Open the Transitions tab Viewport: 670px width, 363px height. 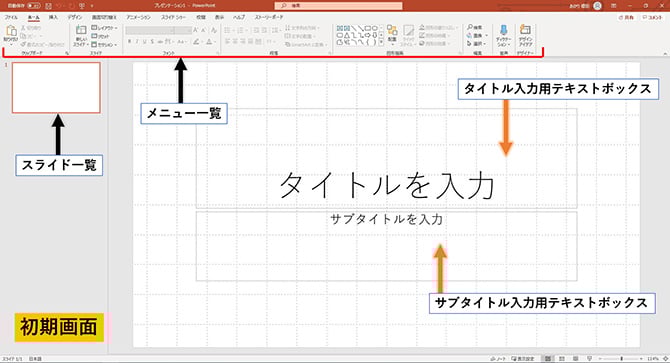(104, 17)
